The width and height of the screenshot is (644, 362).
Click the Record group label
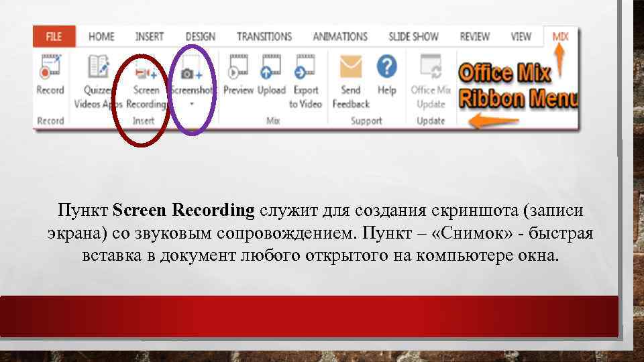pyautogui.click(x=50, y=121)
